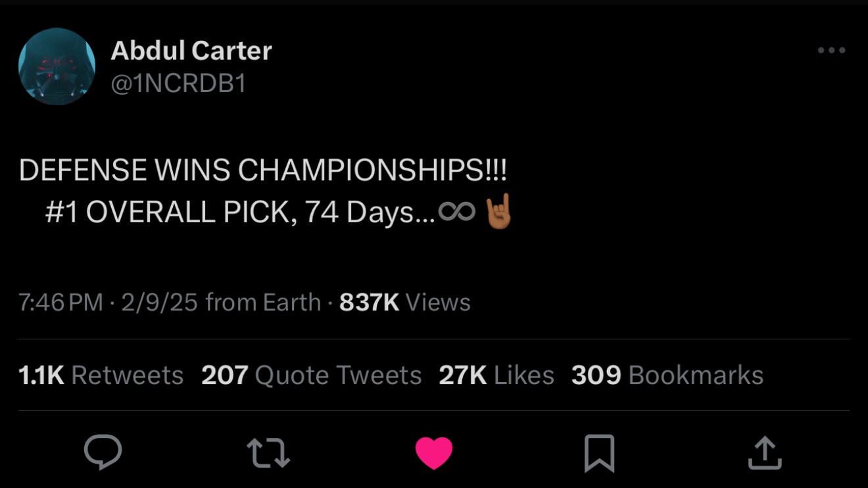The image size is (868, 488).
Task: Click the 309 Bookmarks count
Action: pyautogui.click(x=667, y=375)
